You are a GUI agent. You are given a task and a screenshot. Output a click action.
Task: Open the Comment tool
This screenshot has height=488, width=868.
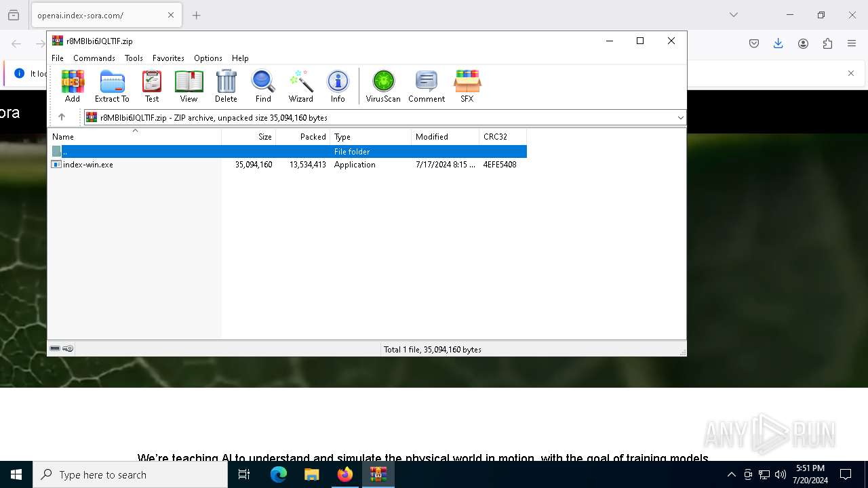427,86
